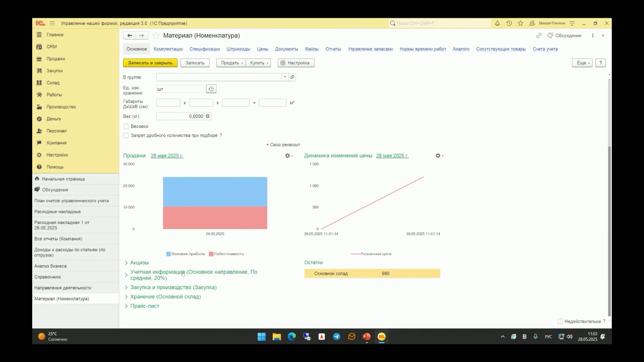The width and height of the screenshot is (644, 362).
Task: Add Материал to favorites with the star
Action: point(156,36)
